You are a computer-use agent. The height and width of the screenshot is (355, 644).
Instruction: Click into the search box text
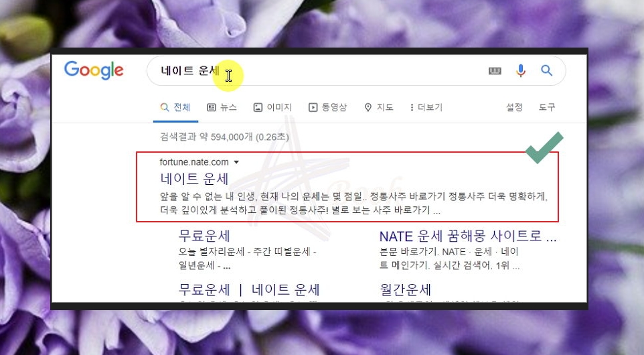190,71
